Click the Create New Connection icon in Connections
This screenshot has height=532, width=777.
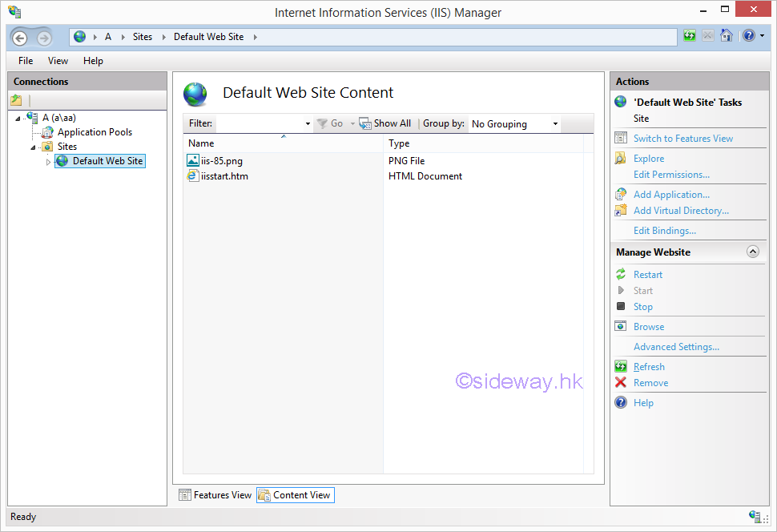tap(16, 100)
